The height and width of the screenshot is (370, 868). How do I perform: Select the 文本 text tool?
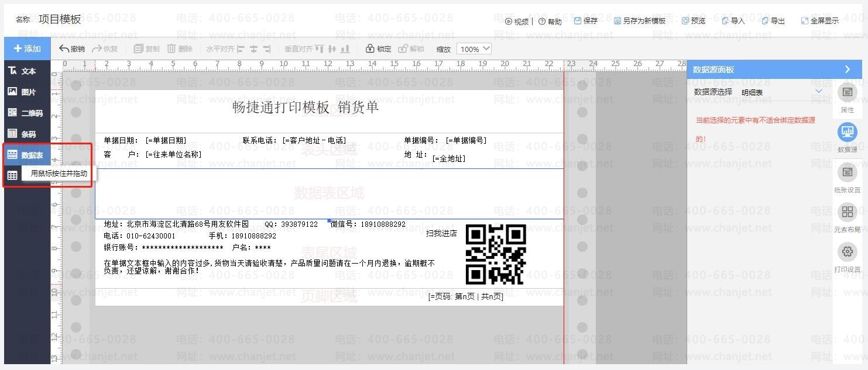(22, 71)
